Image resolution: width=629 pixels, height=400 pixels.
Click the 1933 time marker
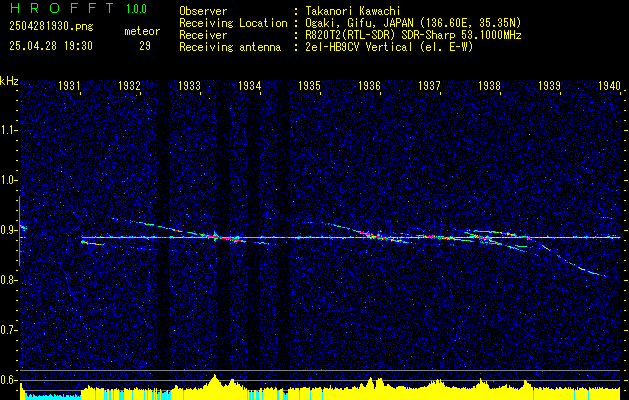(189, 85)
